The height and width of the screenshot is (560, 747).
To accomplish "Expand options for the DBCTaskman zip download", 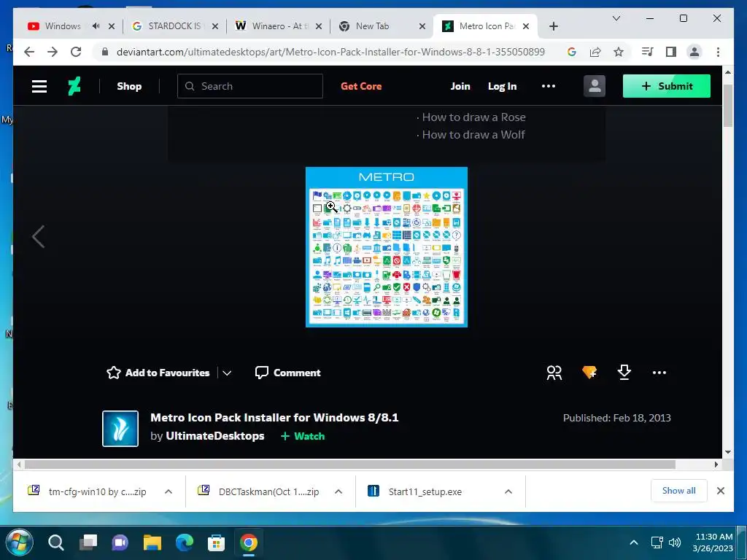I will pyautogui.click(x=338, y=491).
